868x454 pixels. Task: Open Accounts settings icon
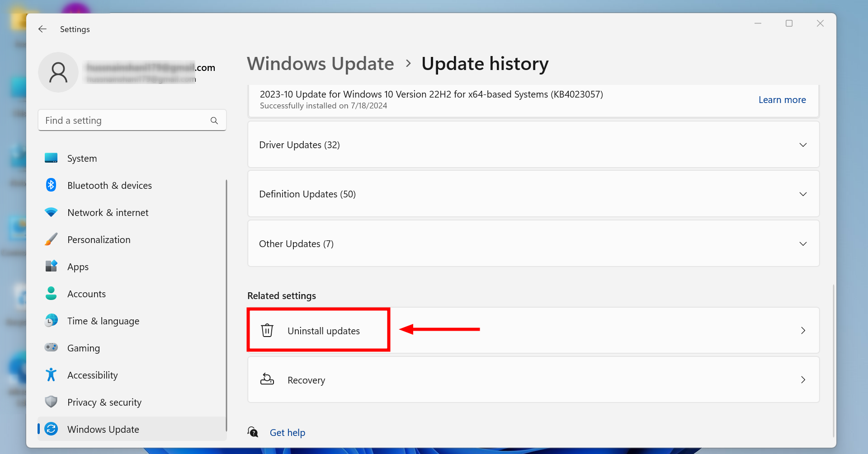click(x=51, y=294)
